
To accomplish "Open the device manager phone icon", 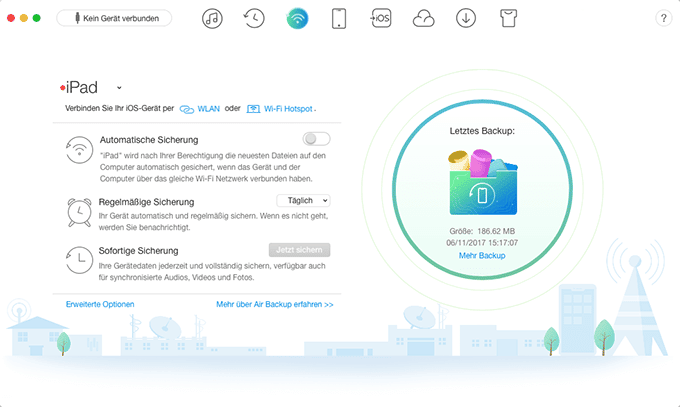I will tap(339, 19).
